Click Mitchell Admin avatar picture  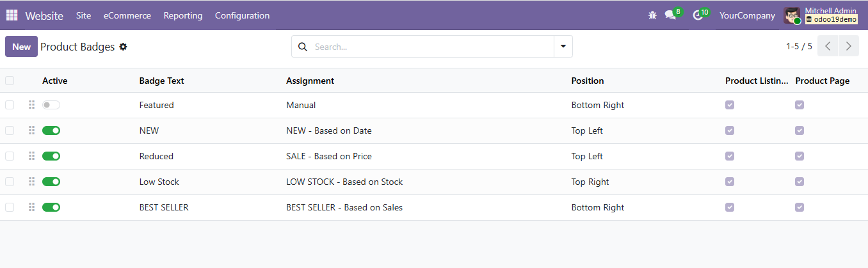(x=792, y=15)
